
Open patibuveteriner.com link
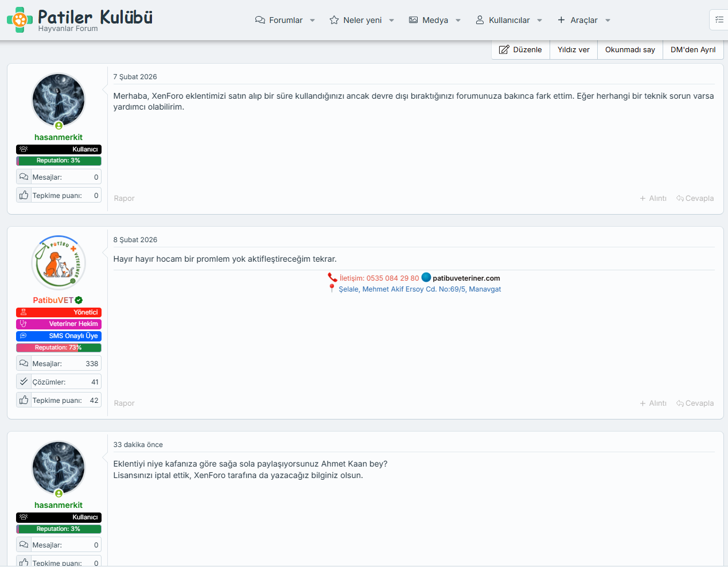[466, 278]
